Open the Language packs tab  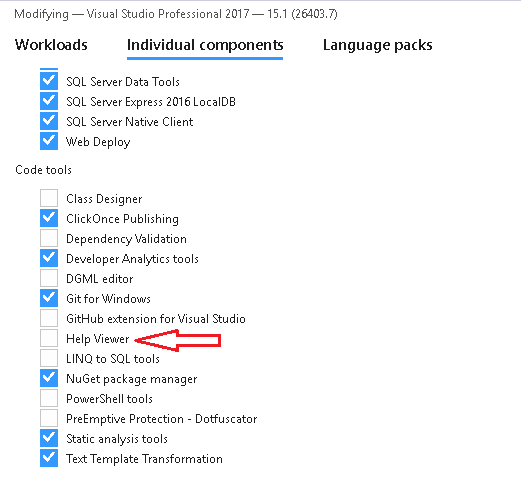point(377,45)
